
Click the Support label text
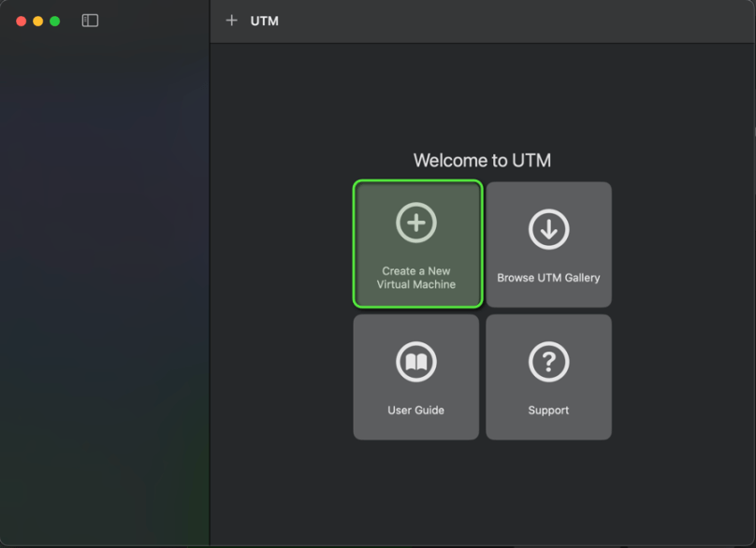[548, 410]
